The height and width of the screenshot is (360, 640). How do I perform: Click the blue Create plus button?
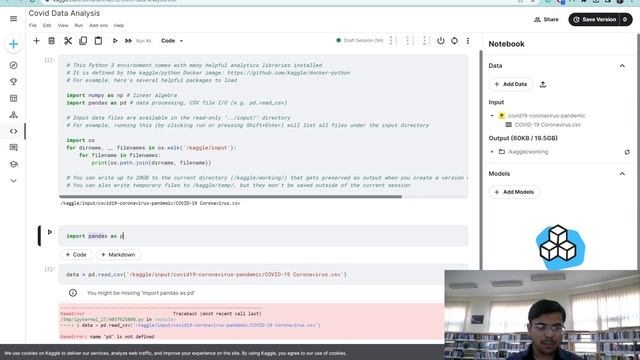13,44
